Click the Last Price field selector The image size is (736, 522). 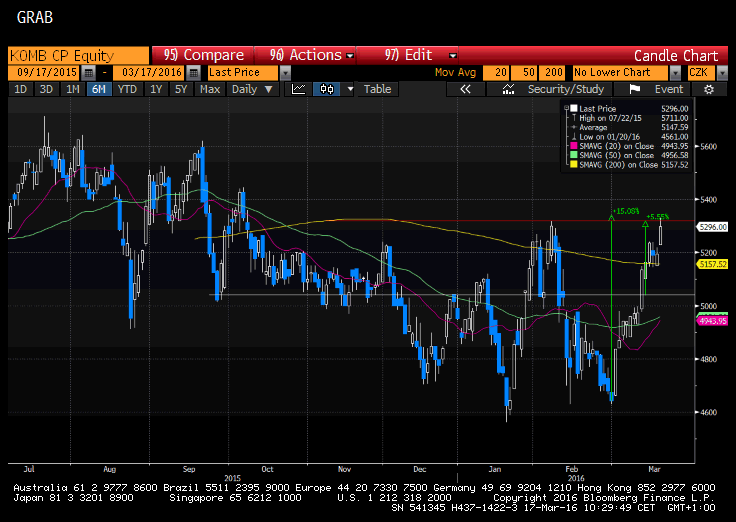click(243, 73)
